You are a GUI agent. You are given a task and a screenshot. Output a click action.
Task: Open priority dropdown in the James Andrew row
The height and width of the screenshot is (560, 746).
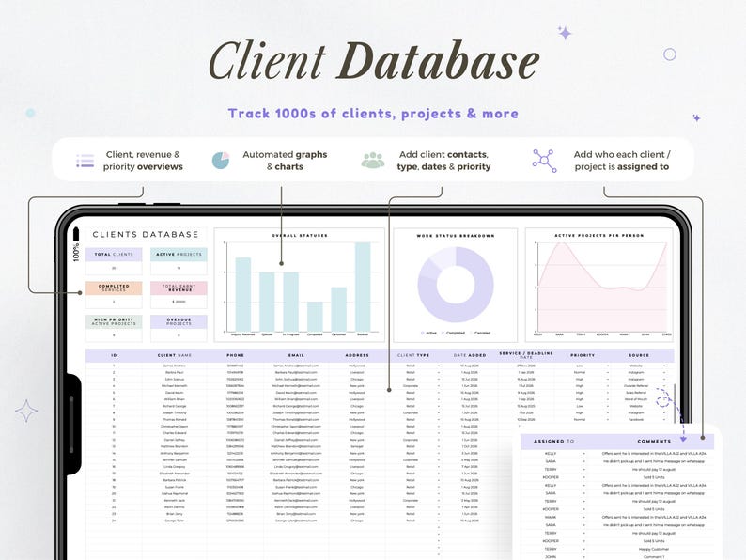(x=608, y=366)
